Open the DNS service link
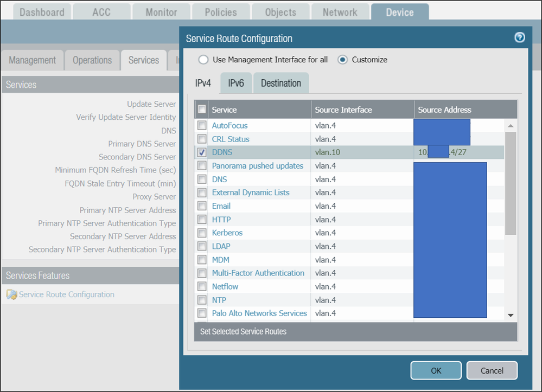This screenshot has height=392, width=542. 220,179
